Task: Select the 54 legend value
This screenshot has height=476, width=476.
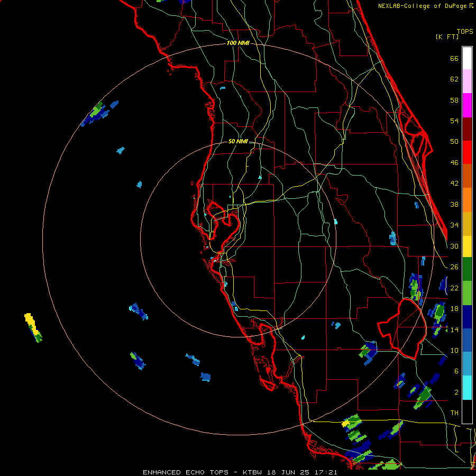Action: pos(454,121)
